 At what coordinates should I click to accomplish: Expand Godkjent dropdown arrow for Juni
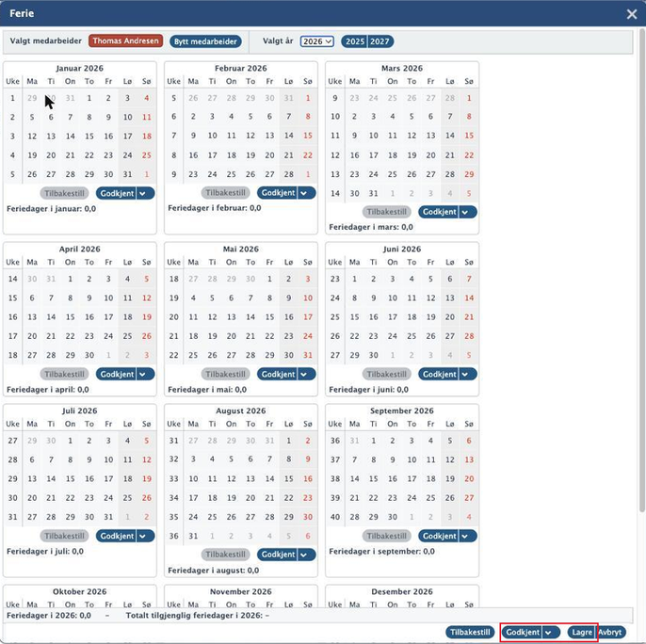(467, 374)
